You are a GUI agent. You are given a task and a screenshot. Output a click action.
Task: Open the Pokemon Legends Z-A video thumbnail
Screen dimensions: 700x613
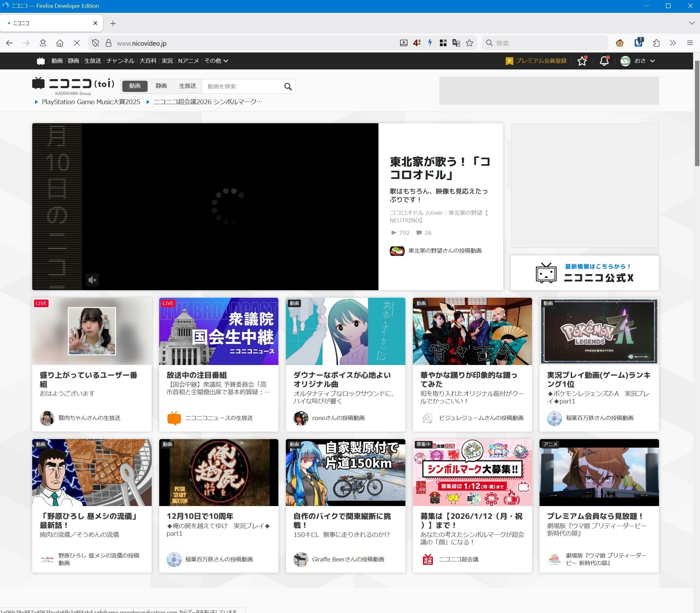(x=599, y=331)
